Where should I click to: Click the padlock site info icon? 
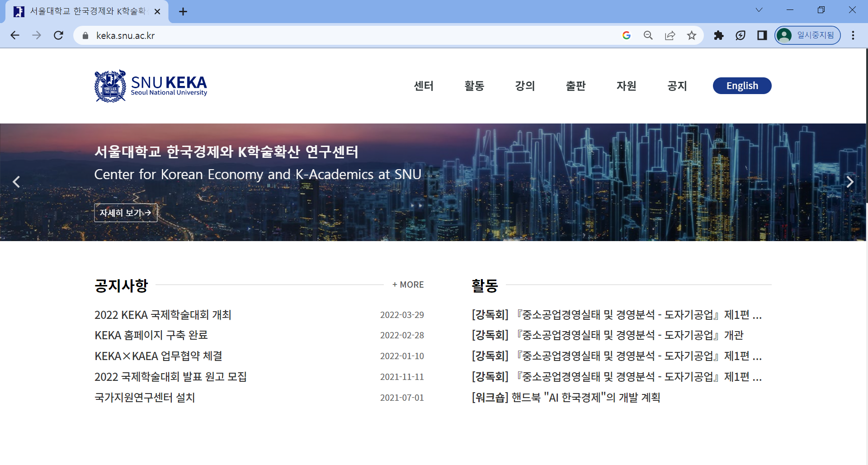(x=85, y=35)
